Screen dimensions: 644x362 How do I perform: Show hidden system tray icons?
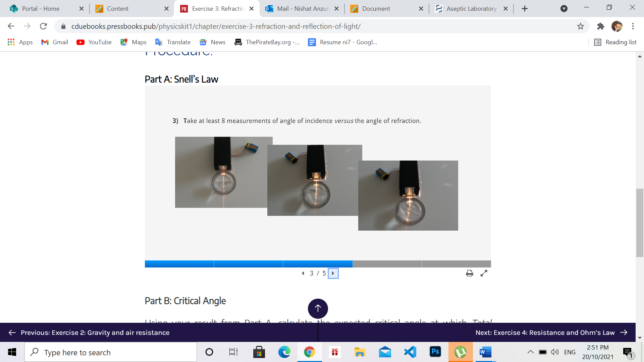(x=530, y=352)
